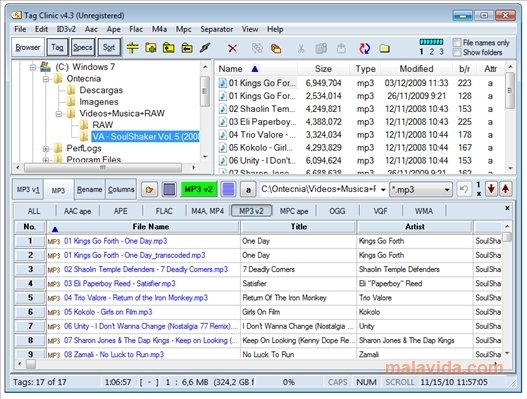The width and height of the screenshot is (527, 399).
Task: Filter by the M4A, MP4 format button
Action: pyautogui.click(x=207, y=211)
